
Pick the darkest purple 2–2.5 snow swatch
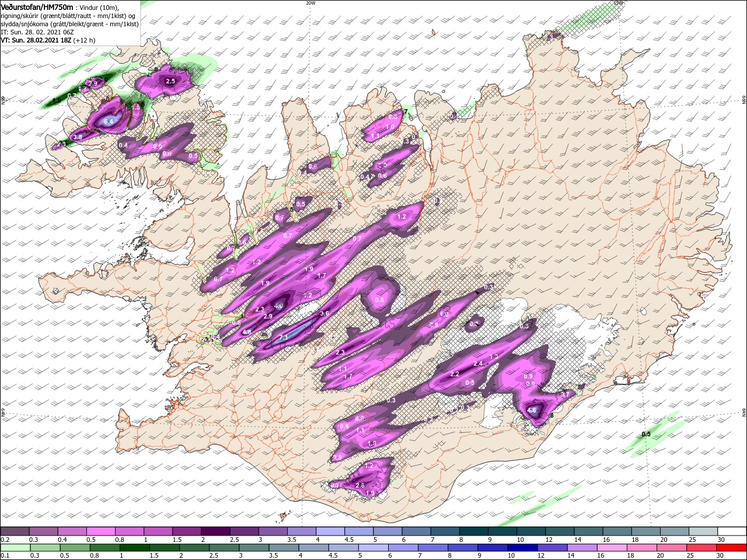coord(215,531)
